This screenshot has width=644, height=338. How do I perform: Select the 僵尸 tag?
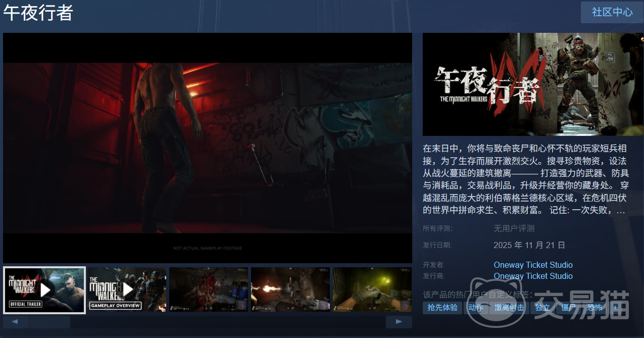[568, 307]
